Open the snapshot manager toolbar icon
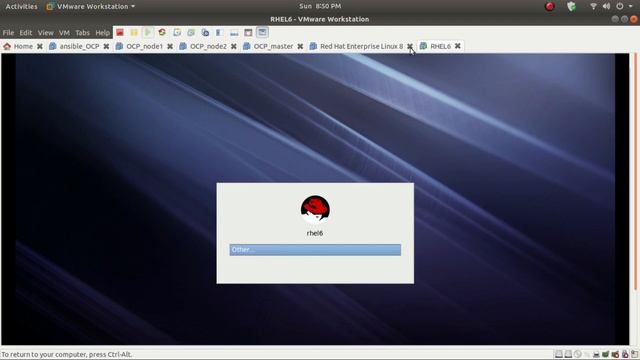The height and width of the screenshot is (360, 640). click(205, 32)
